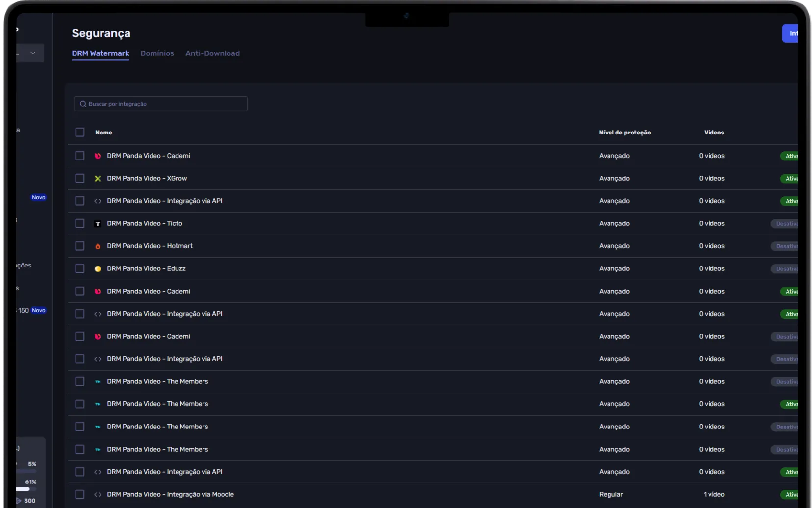
Task: Expand the sidebar chevron dropdown
Action: 33,53
